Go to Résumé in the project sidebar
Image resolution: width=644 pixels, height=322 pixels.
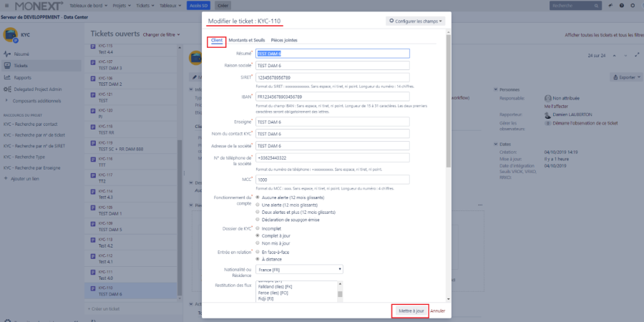21,54
